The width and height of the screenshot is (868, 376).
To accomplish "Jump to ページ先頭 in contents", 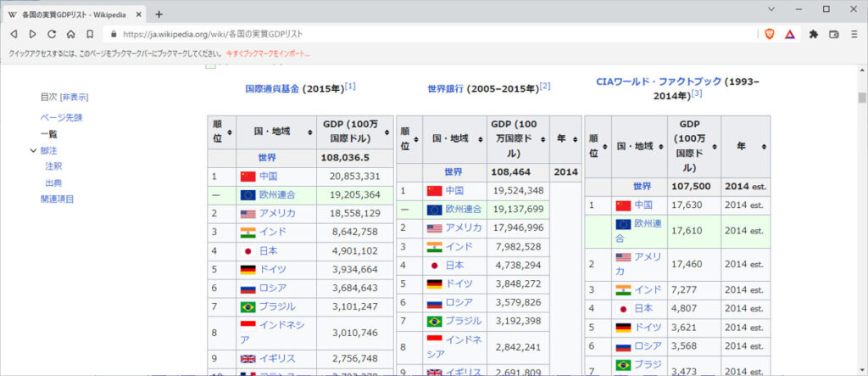I will pos(61,118).
